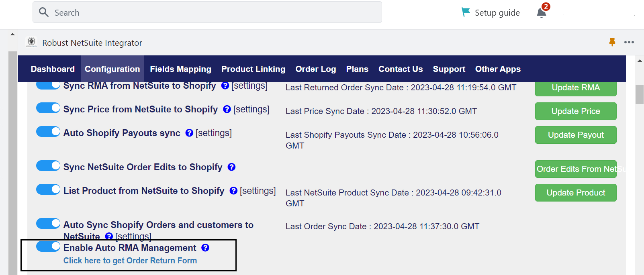The image size is (644, 275).
Task: Open the three-dot more options menu
Action: (x=629, y=42)
